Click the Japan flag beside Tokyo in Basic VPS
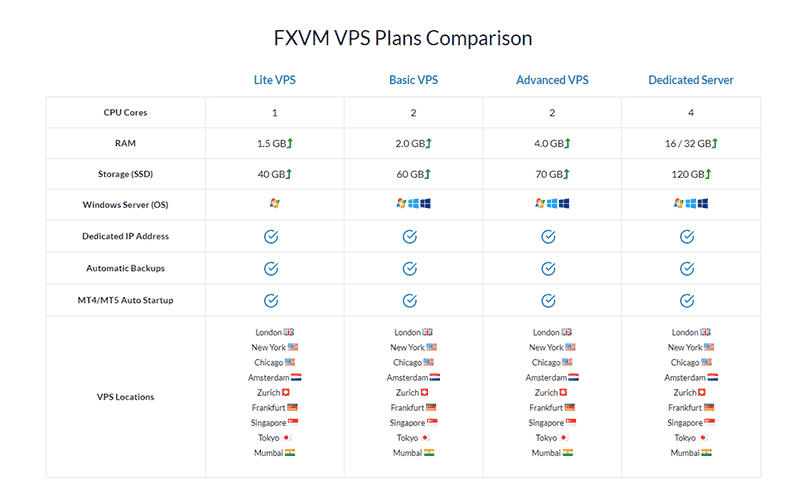Viewport: 800px width, 503px height. [x=426, y=438]
